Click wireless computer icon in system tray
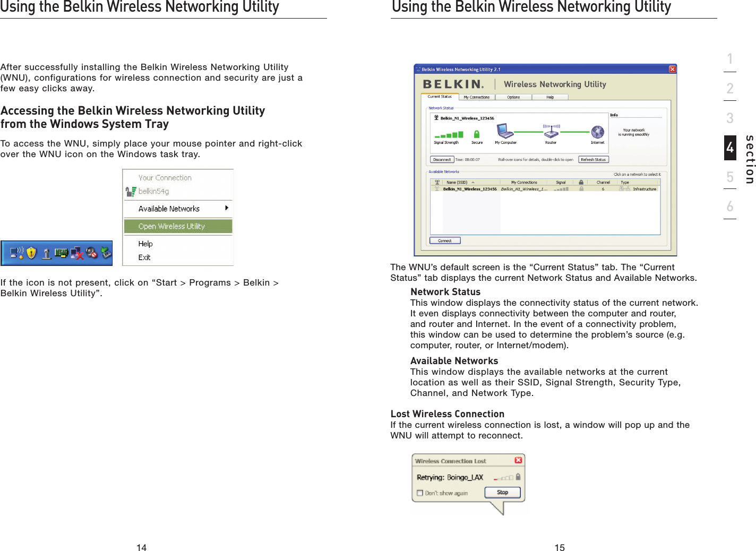The image size is (756, 551). pyautogui.click(x=18, y=253)
